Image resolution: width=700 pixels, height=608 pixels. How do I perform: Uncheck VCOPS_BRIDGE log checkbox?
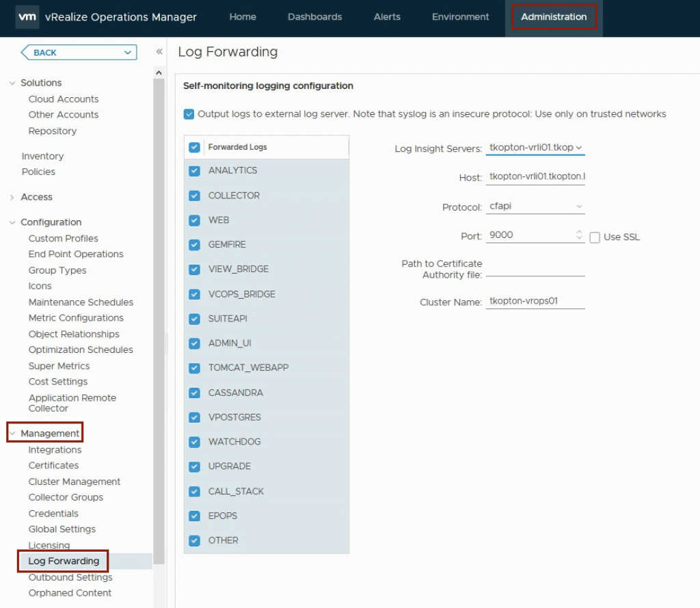tap(194, 294)
